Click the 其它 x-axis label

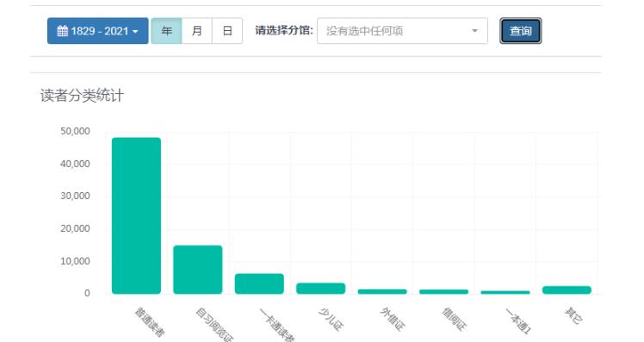[x=573, y=315]
